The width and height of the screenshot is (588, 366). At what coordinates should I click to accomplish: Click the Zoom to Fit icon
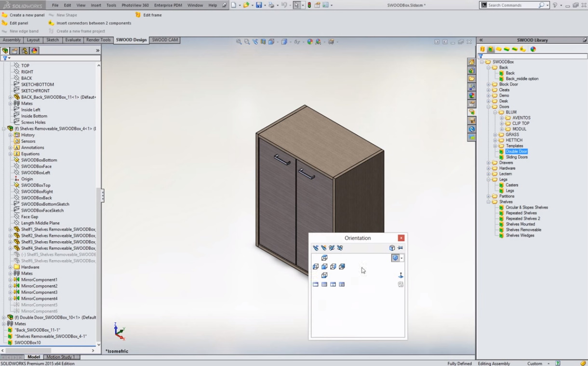click(239, 42)
